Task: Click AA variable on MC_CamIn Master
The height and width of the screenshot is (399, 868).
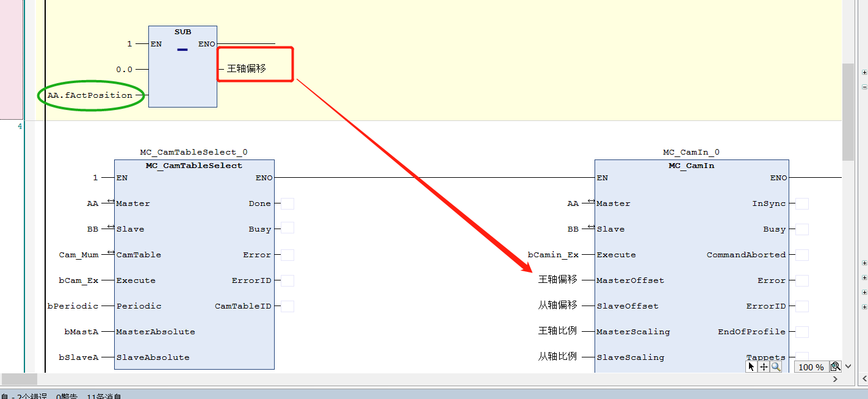Action: point(573,203)
